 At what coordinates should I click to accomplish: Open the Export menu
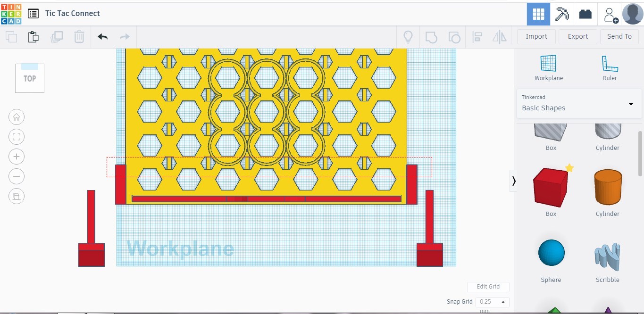click(x=577, y=36)
